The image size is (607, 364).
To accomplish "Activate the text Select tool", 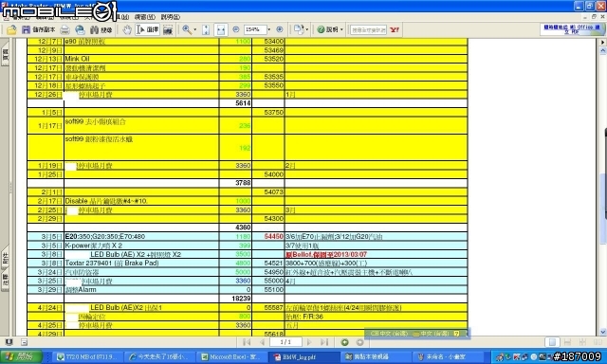I will point(147,29).
